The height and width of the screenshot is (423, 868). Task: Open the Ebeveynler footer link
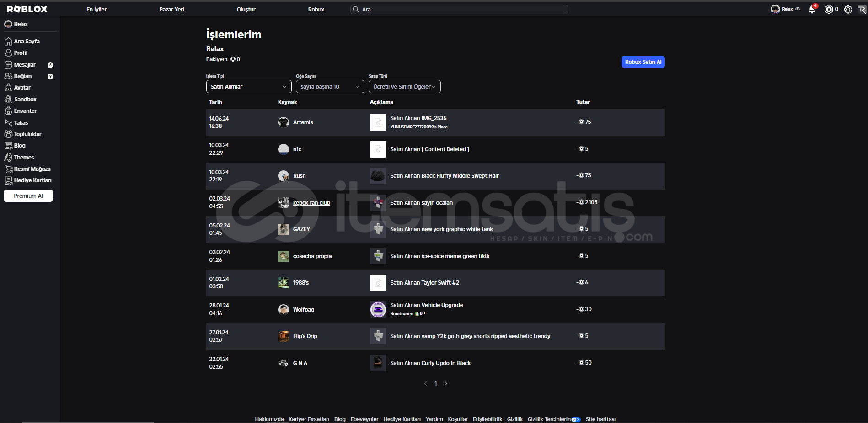[x=364, y=419]
